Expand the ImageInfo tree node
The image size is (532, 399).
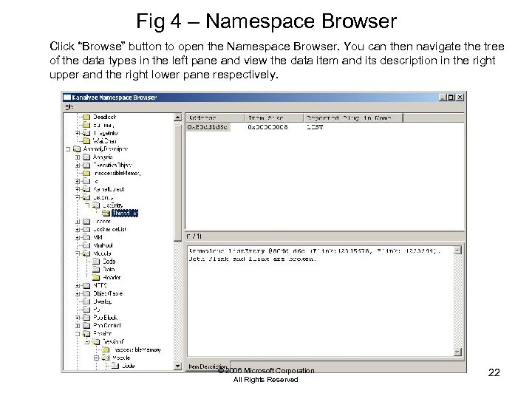(78, 133)
